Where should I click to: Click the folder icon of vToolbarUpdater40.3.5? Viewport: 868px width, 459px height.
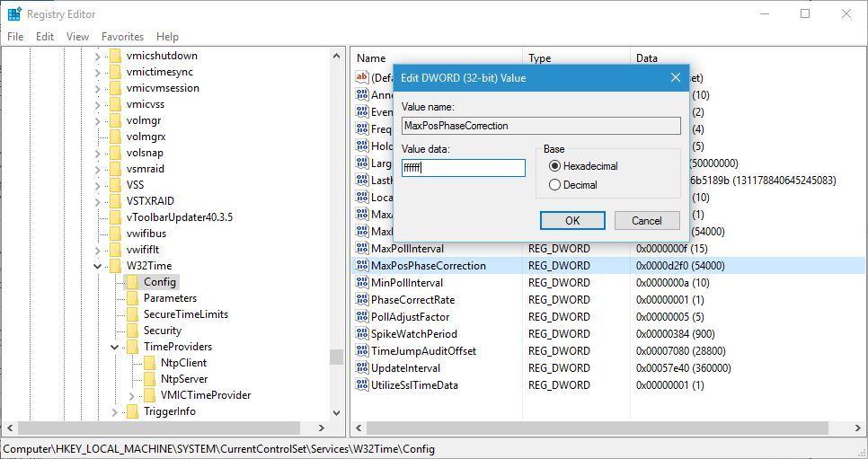click(x=115, y=217)
